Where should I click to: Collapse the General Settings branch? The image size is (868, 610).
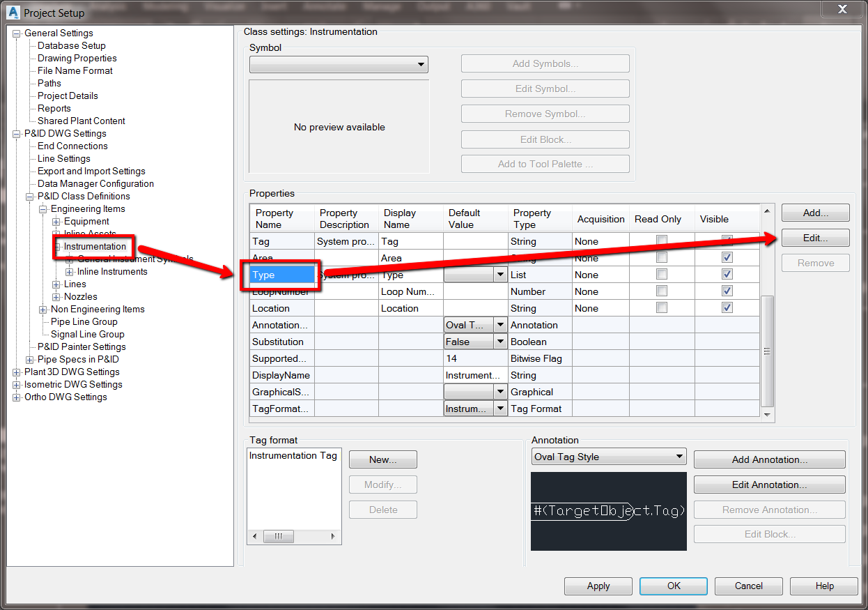[x=16, y=33]
